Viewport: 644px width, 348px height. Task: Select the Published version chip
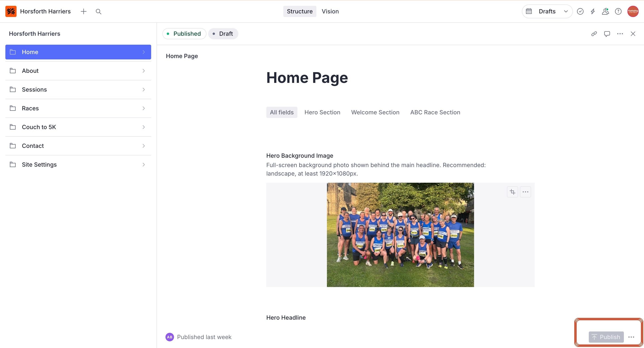coord(184,34)
